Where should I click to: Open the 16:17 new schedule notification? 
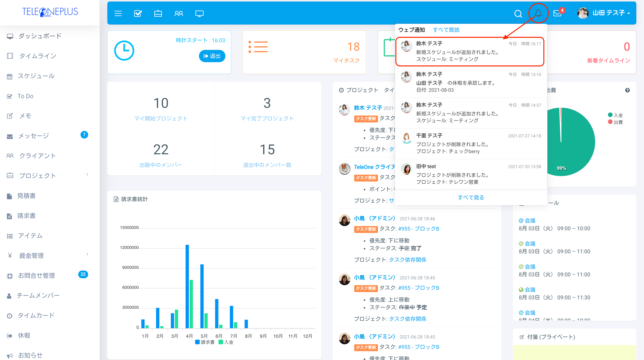pyautogui.click(x=471, y=52)
